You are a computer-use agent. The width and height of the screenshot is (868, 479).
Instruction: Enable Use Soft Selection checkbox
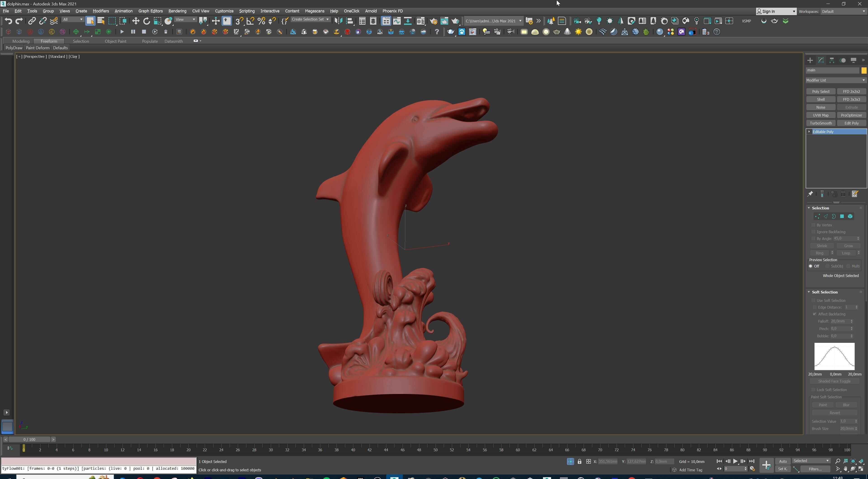[813, 300]
